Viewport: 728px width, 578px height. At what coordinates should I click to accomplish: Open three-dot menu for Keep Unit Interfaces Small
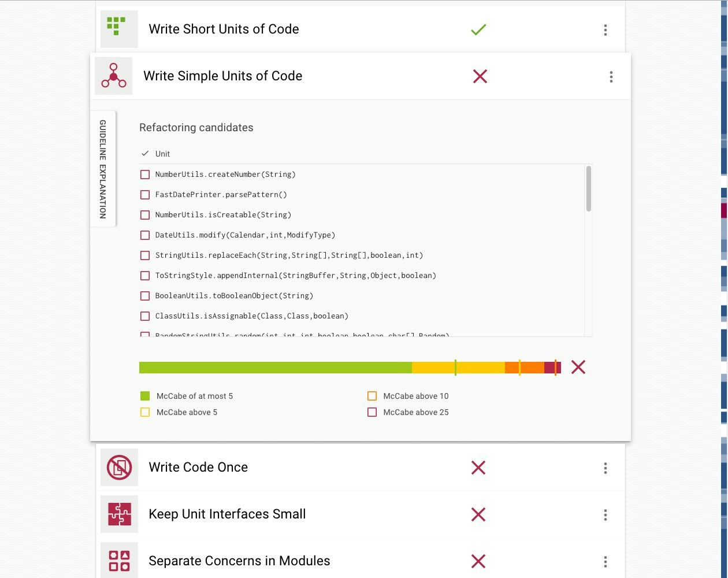point(605,514)
